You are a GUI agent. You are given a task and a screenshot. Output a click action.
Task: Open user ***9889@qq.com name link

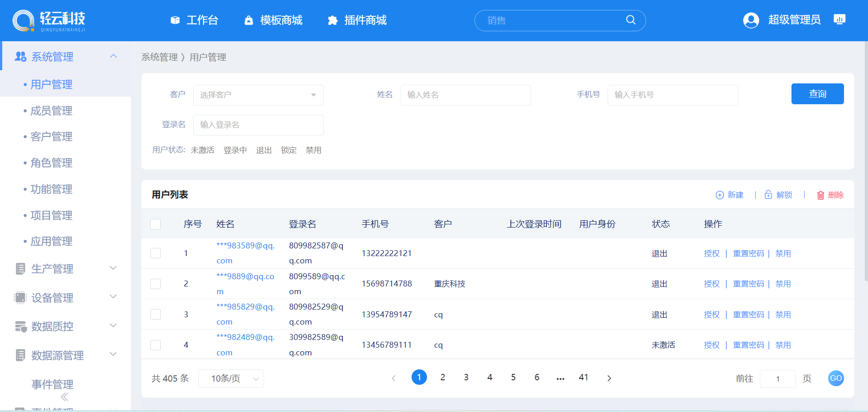245,284
